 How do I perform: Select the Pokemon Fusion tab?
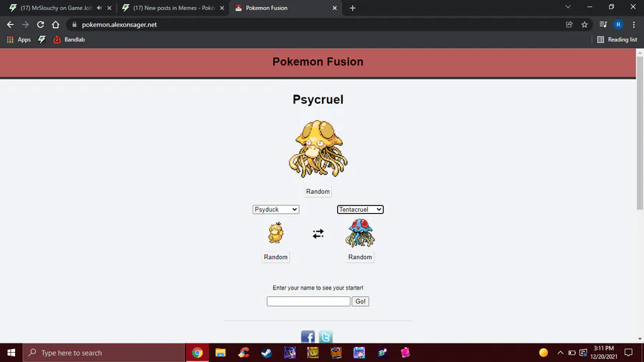267,8
